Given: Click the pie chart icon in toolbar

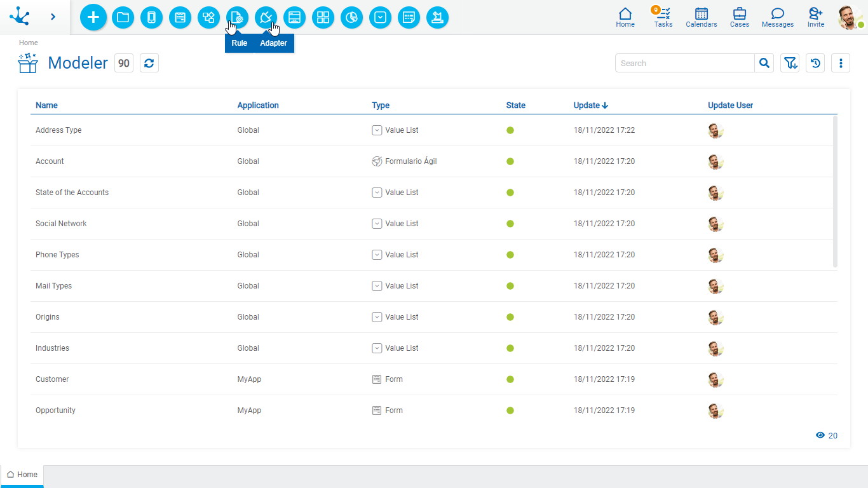Looking at the screenshot, I should (351, 17).
